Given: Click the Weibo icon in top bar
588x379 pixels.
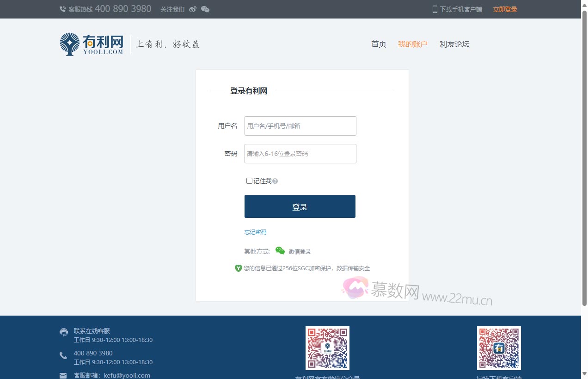Looking at the screenshot, I should [x=193, y=9].
